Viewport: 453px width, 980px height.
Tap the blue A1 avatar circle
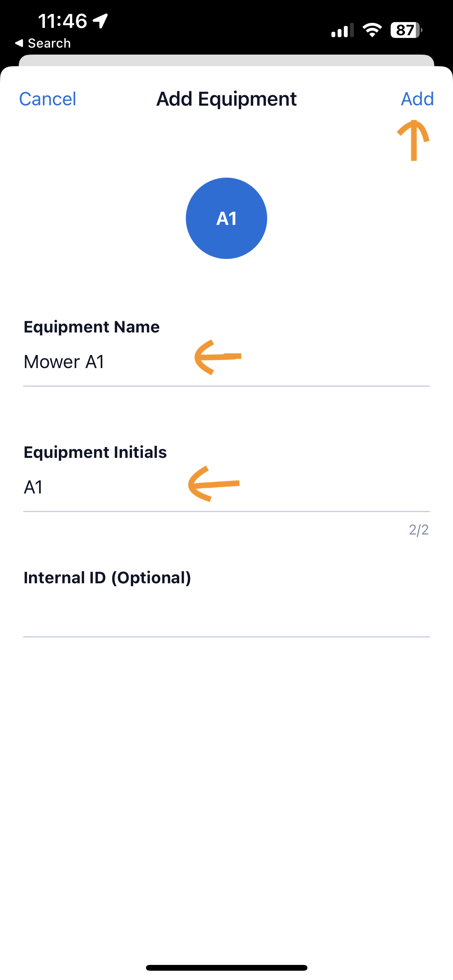[226, 218]
